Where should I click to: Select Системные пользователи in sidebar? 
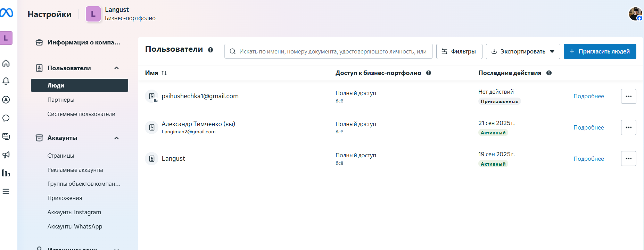pyautogui.click(x=81, y=114)
